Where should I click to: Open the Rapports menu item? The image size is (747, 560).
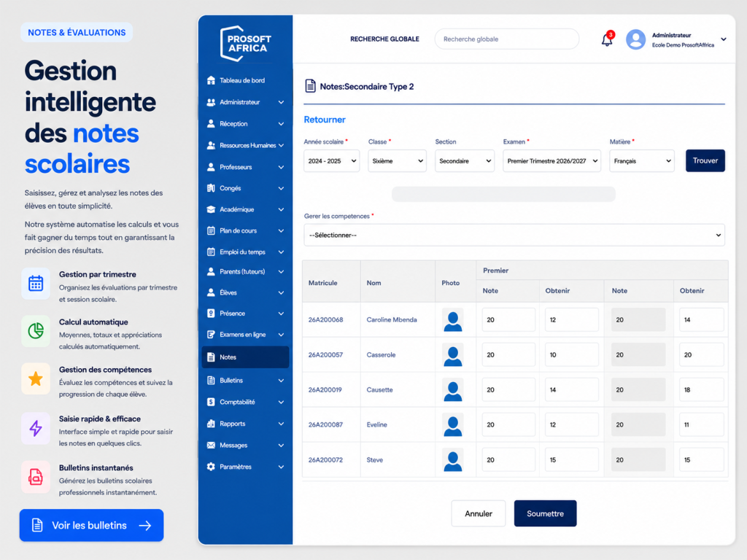click(x=245, y=424)
